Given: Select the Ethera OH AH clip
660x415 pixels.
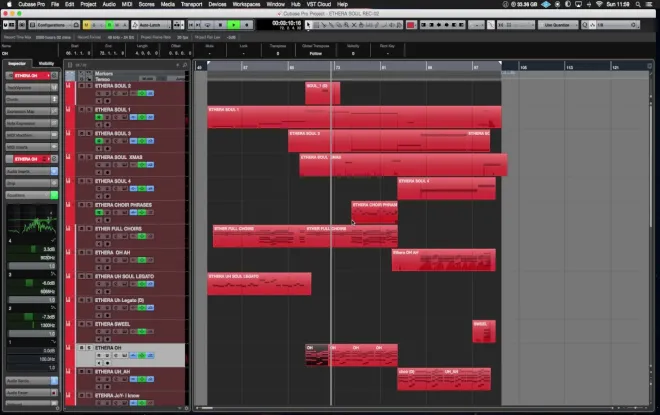Looking at the screenshot, I should [x=443, y=260].
